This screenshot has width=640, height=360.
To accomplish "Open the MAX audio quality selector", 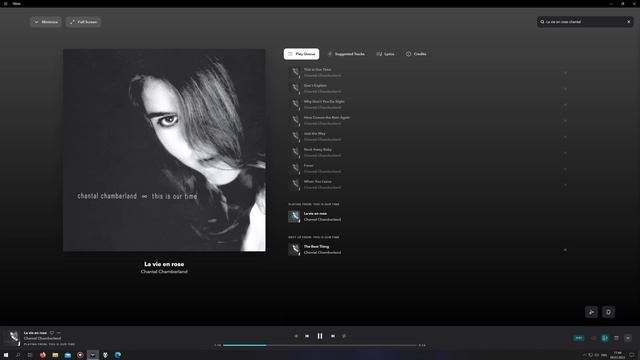I will coord(579,338).
